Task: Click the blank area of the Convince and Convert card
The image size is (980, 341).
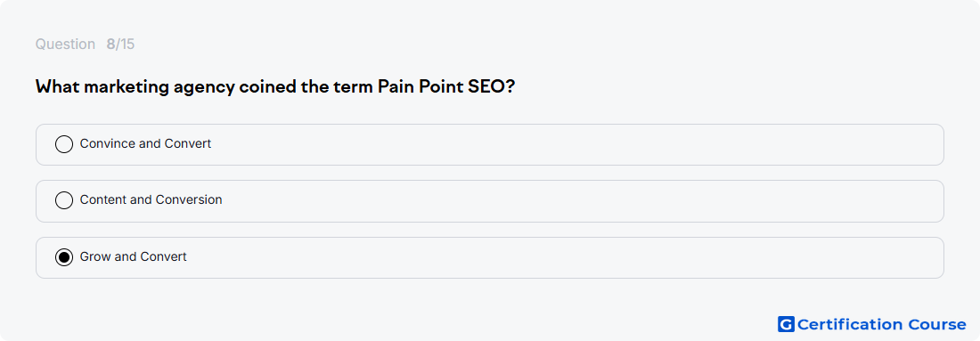Action: coord(562,144)
